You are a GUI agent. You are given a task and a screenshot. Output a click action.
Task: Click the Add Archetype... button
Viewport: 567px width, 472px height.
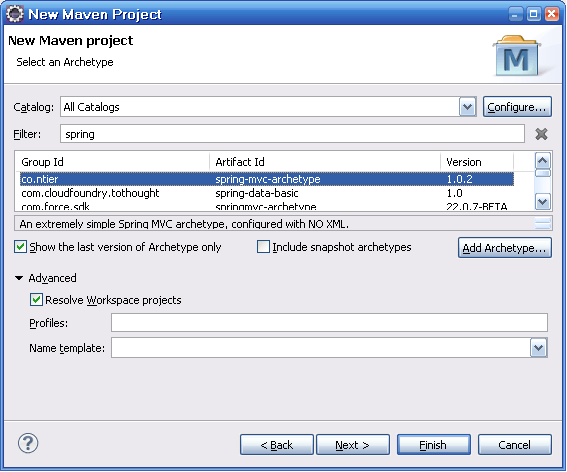(504, 248)
